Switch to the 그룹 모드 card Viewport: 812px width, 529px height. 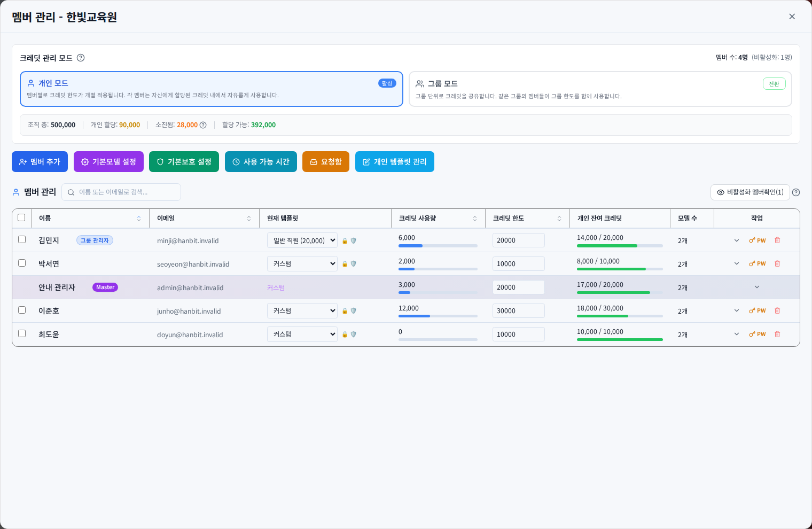[600, 89]
